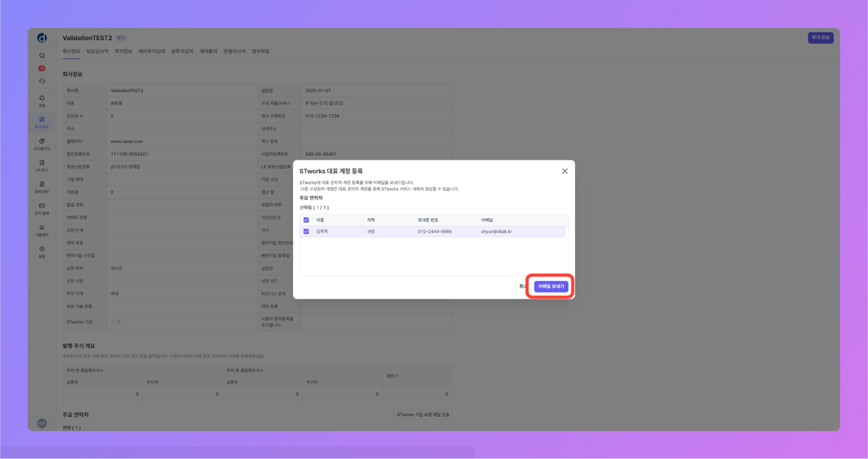Toggle the select-all checkbox in contacts header

pyautogui.click(x=306, y=220)
